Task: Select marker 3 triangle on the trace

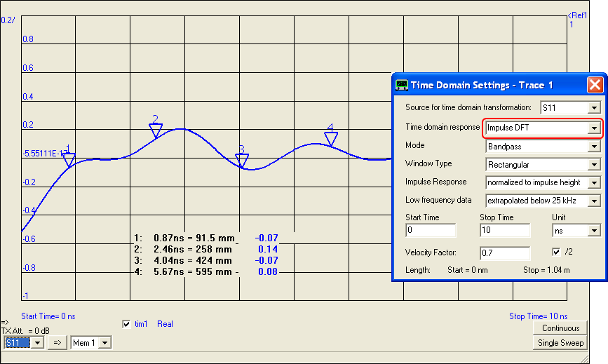Action: click(242, 162)
